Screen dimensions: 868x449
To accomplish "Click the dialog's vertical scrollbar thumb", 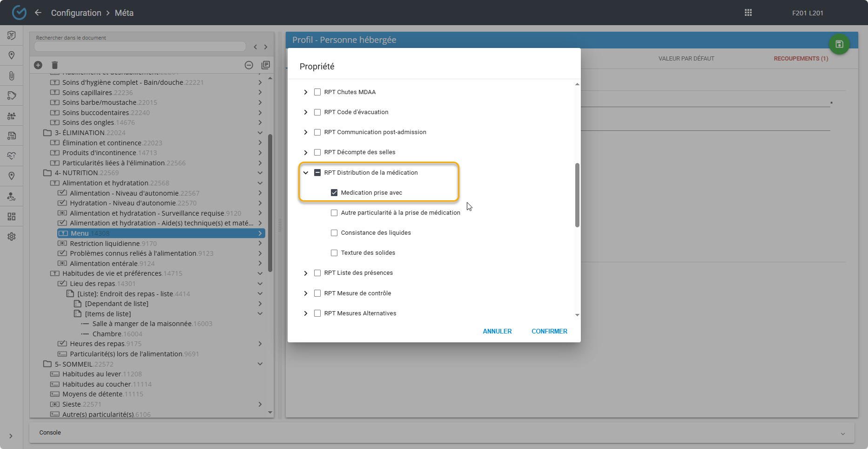I will tap(577, 195).
